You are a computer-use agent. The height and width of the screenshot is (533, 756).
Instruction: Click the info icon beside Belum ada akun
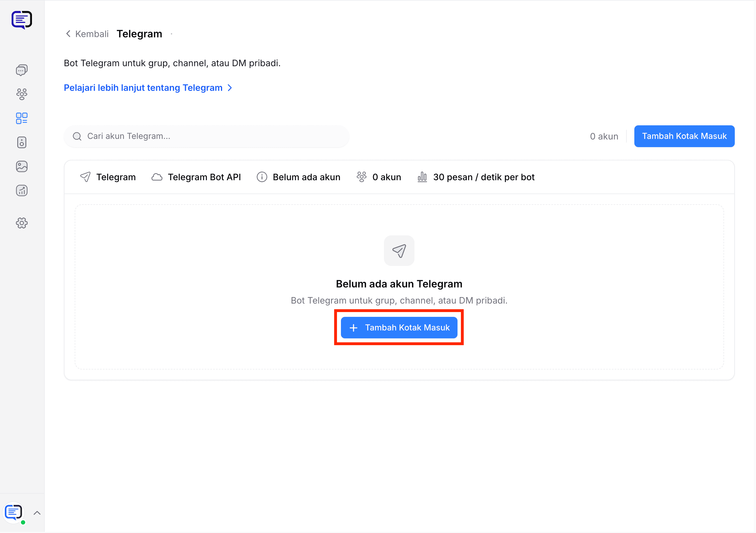click(262, 177)
